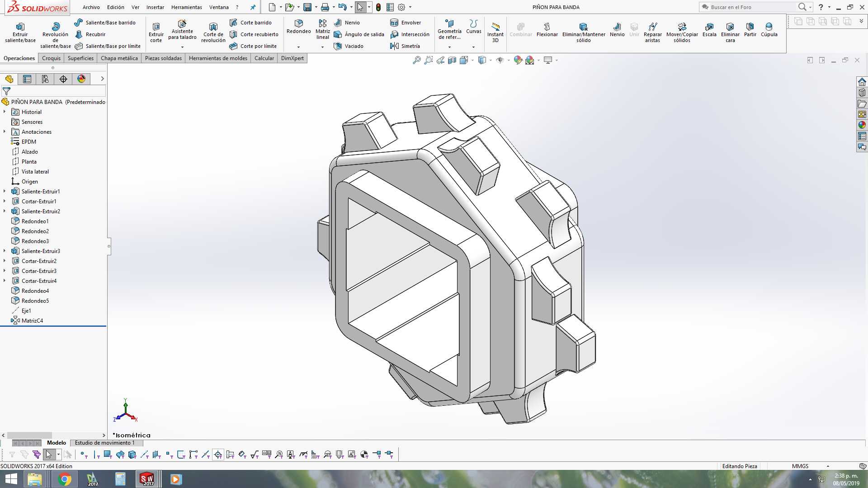This screenshot has width=868, height=488.
Task: Open the Redondeo dropdown arrow
Action: click(298, 47)
